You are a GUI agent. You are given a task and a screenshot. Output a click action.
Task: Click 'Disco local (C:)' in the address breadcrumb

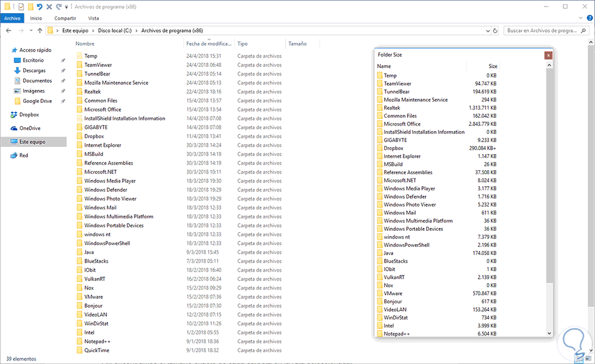tap(115, 31)
